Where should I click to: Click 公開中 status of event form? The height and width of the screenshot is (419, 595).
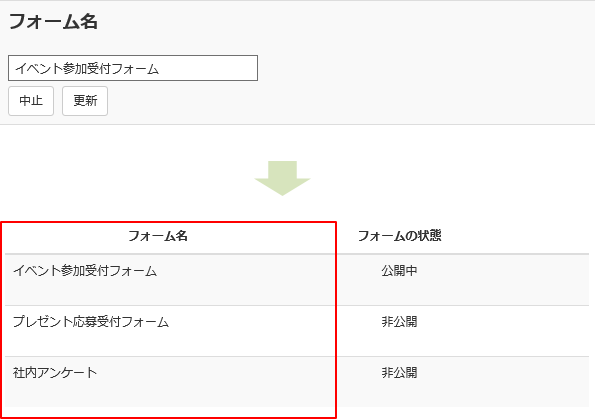(x=399, y=271)
